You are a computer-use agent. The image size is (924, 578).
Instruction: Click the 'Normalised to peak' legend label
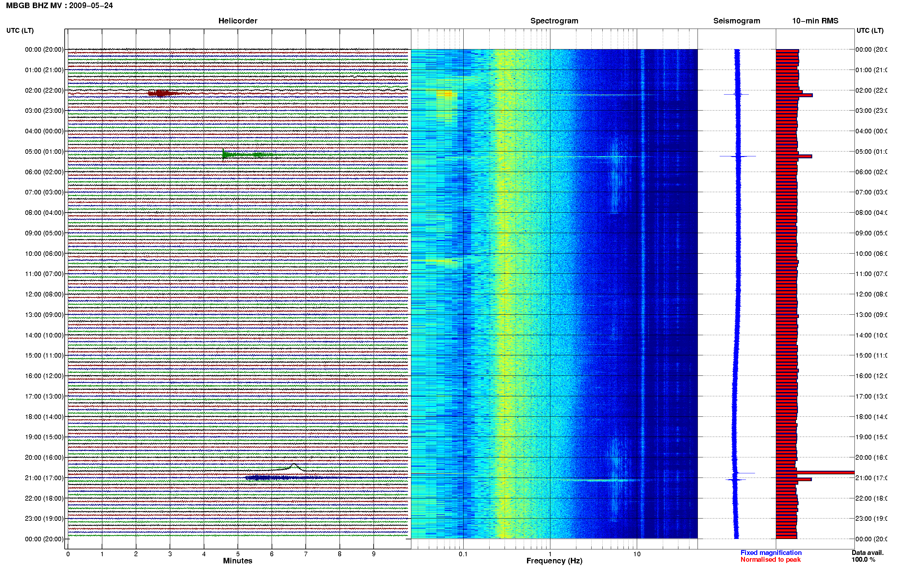[x=770, y=559]
